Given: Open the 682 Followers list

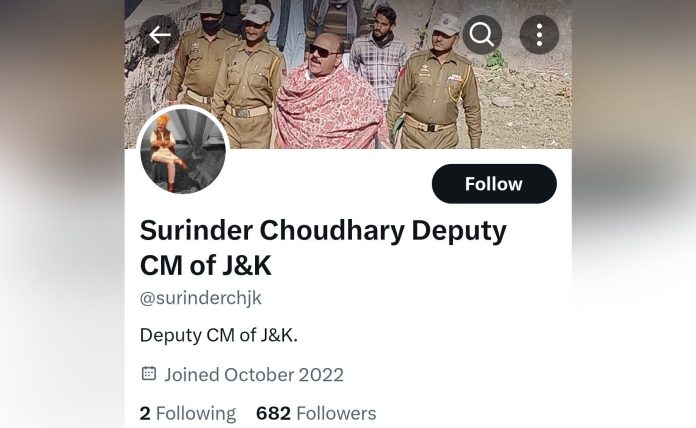Looking at the screenshot, I should pos(316,413).
